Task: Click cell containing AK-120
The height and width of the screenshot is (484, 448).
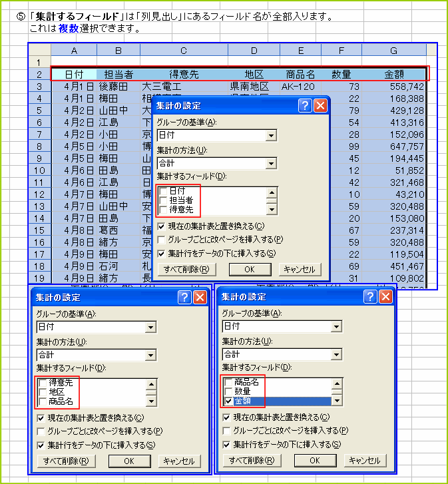Action: 300,87
